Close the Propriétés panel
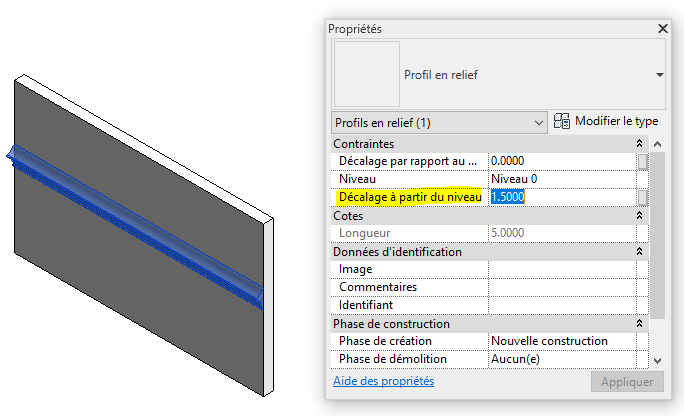The height and width of the screenshot is (416, 684). click(660, 29)
